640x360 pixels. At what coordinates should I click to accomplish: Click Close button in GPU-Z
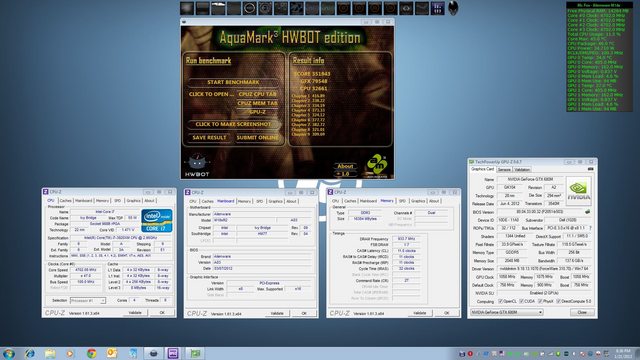point(582,312)
